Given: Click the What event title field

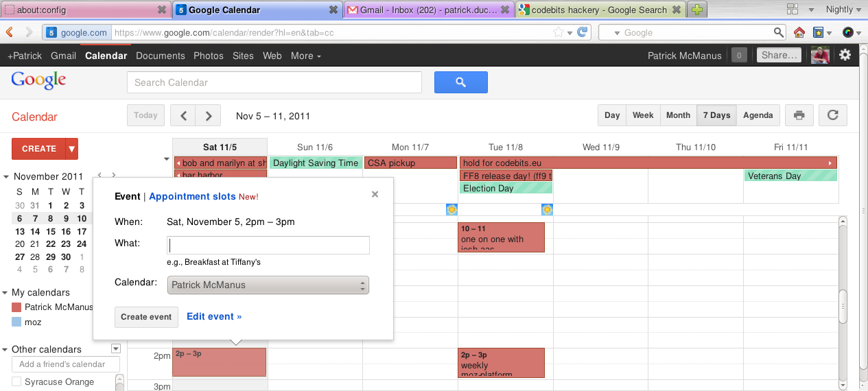Looking at the screenshot, I should click(268, 246).
